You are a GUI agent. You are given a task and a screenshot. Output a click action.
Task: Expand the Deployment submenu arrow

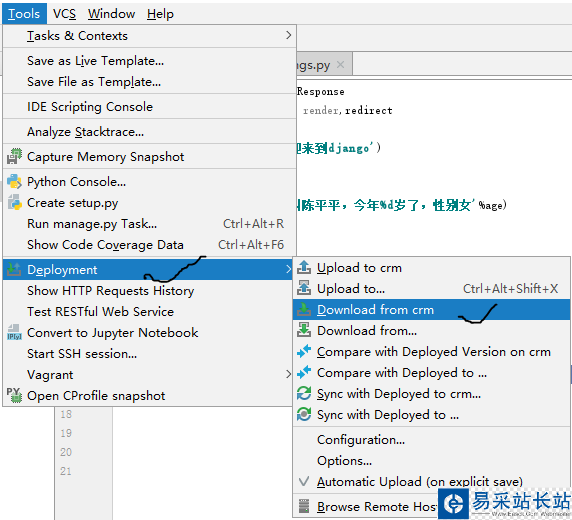tap(288, 269)
